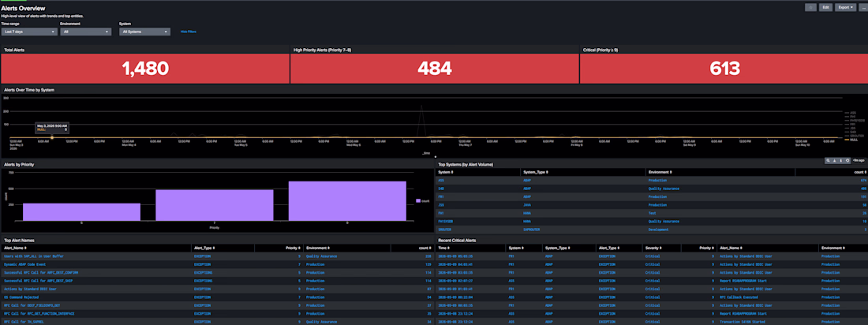Open 'RFC Call for RFC_GET_FUNCTION_INTERFACE' alert
The width and height of the screenshot is (868, 325).
coord(39,313)
